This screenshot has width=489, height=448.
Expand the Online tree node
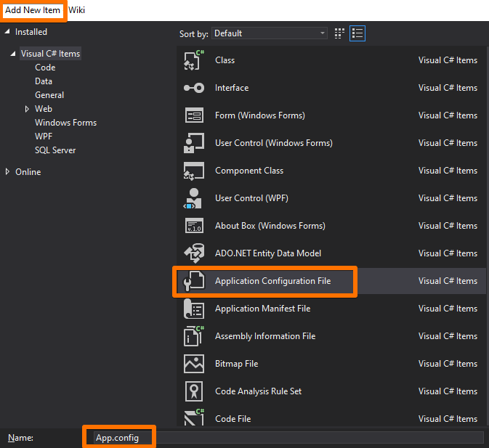[x=7, y=172]
